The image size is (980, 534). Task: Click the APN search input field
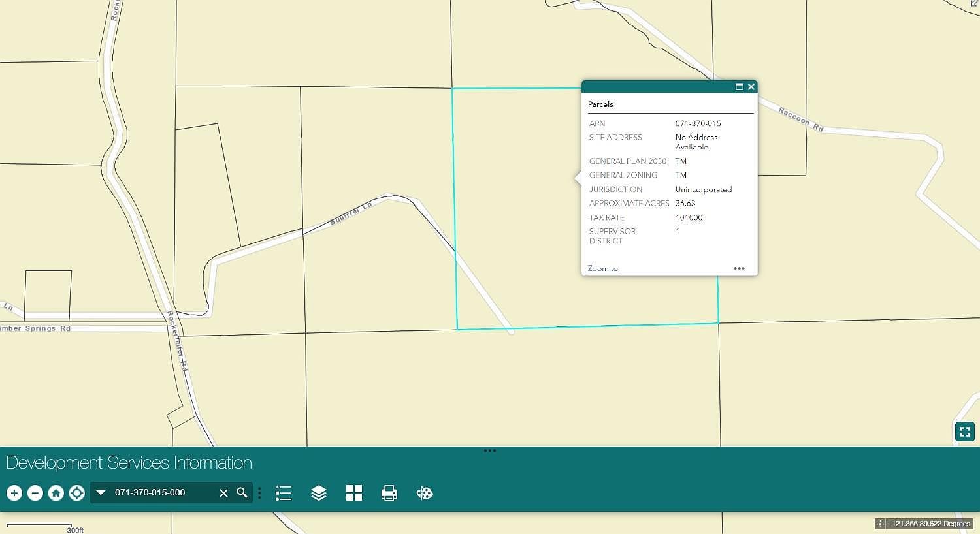click(163, 493)
